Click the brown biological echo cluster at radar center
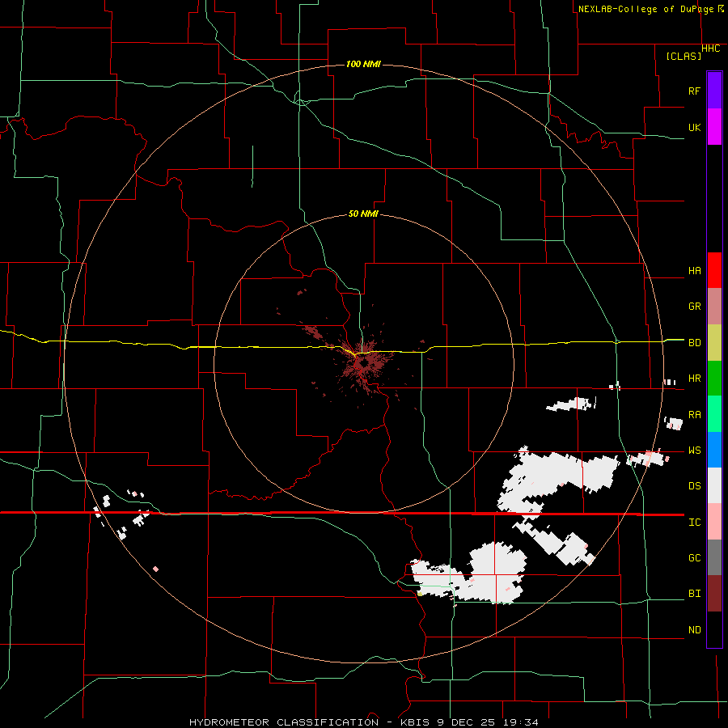728x728 pixels. [x=366, y=363]
